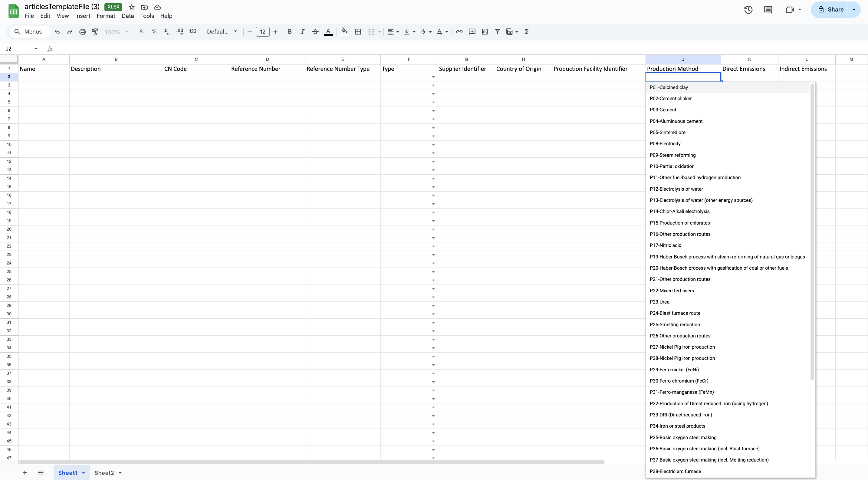The height and width of the screenshot is (480, 868).
Task: Open the cell name box dropdown
Action: (36, 49)
